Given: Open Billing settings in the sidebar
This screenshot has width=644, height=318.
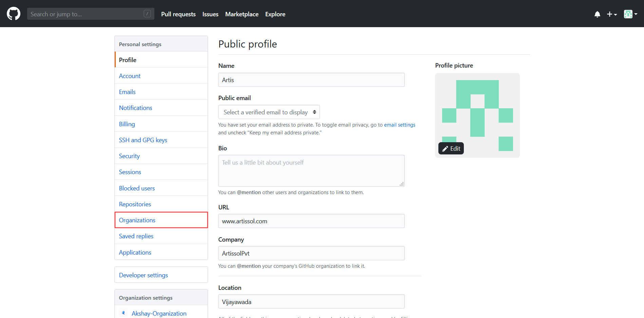Looking at the screenshot, I should (x=161, y=124).
